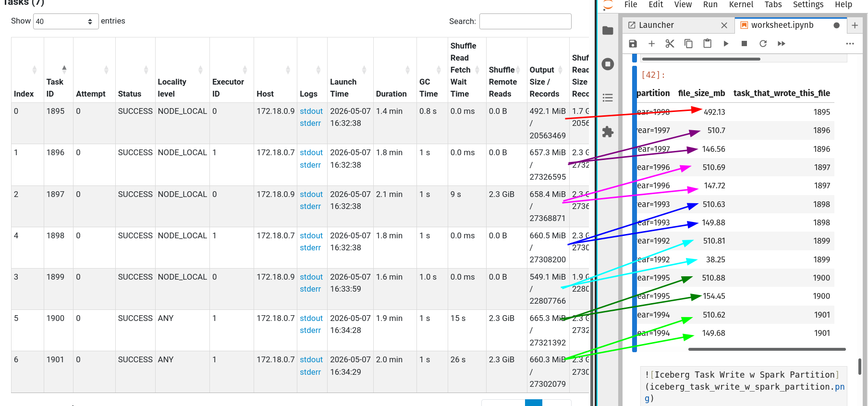Focus the Search input field
Screen dimensions: 868x406
pyautogui.click(x=525, y=21)
